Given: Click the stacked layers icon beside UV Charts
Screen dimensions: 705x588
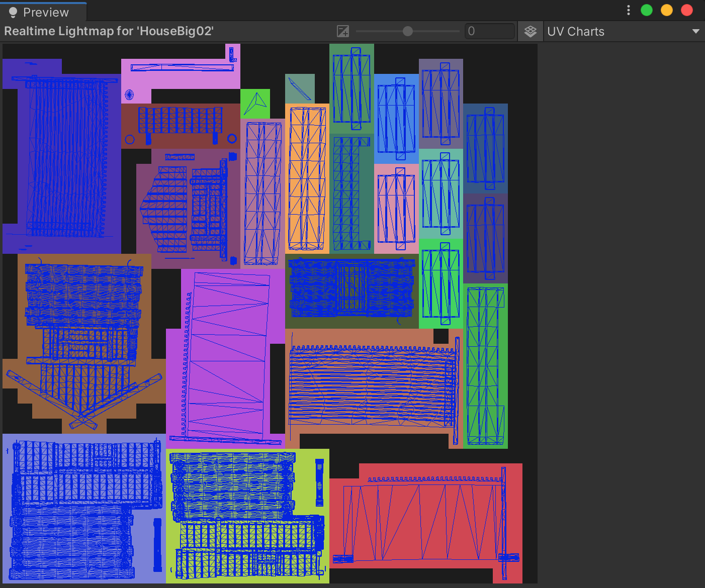Looking at the screenshot, I should (530, 32).
